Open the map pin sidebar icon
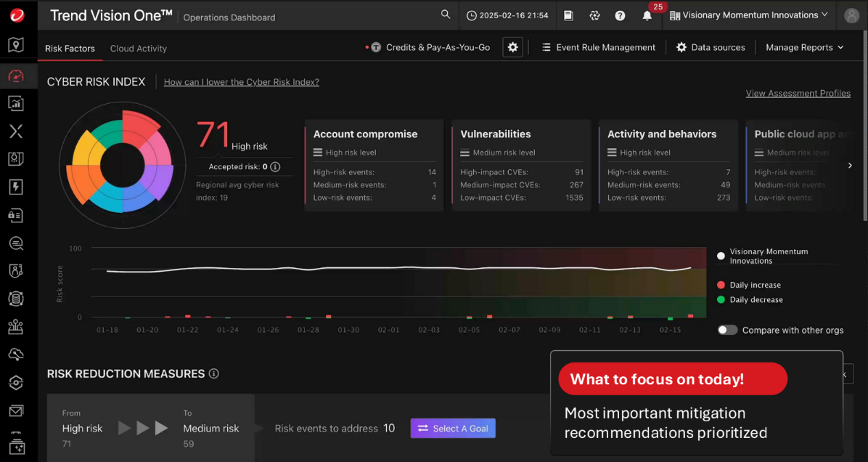 [16, 46]
